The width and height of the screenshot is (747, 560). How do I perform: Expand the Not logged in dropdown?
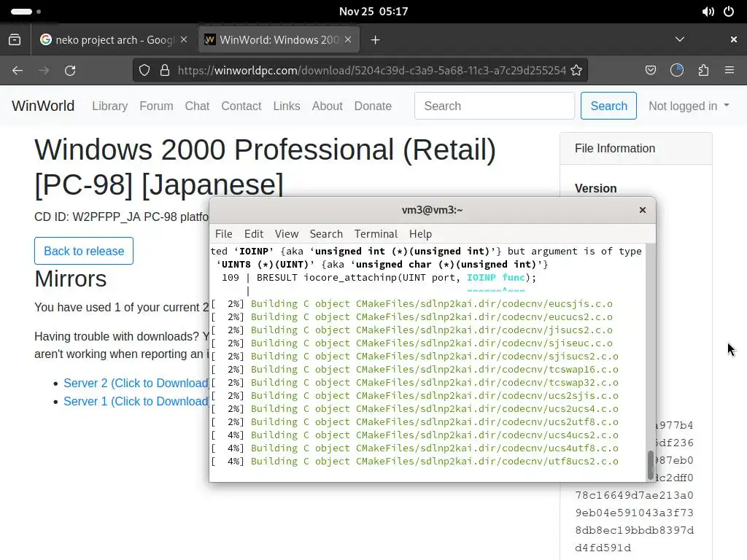pos(689,106)
